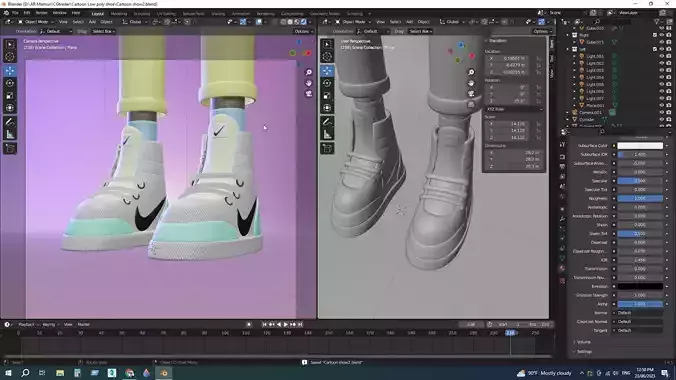This screenshot has width=676, height=380.
Task: Toggle camera view icon in right viewport
Action: click(471, 94)
